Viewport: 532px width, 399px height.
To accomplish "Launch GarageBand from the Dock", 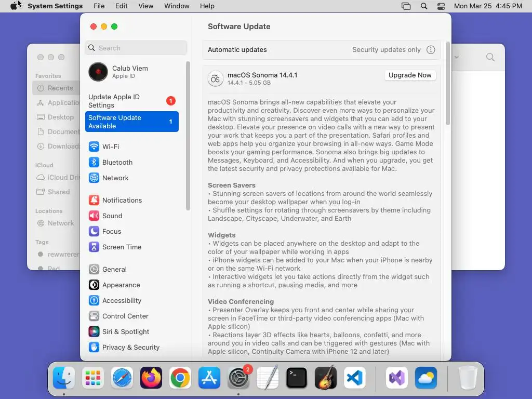I will [x=326, y=378].
